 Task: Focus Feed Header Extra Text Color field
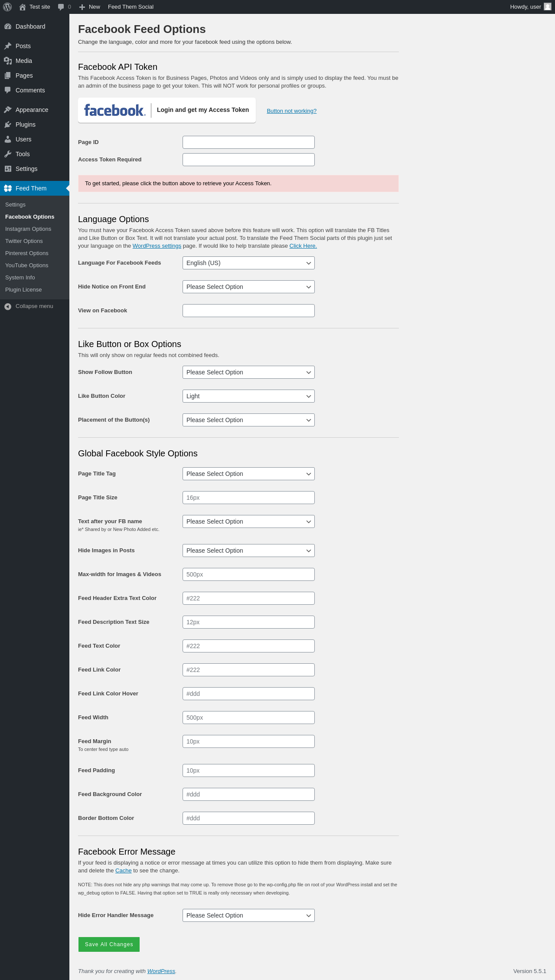coord(248,598)
